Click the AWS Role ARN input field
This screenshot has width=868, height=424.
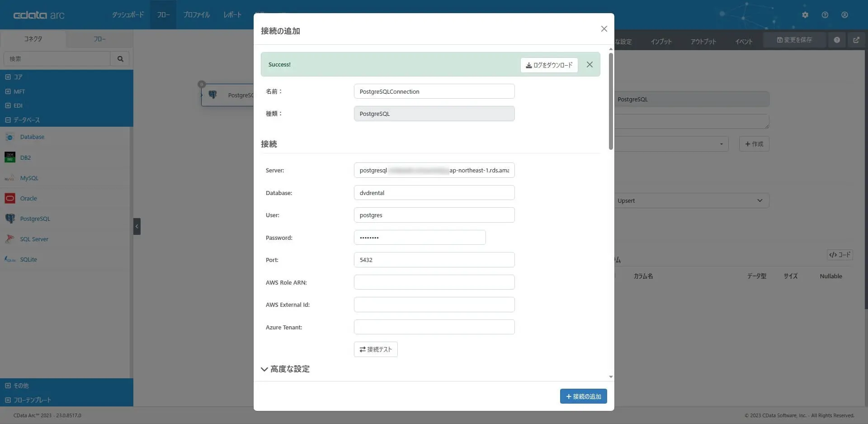434,282
